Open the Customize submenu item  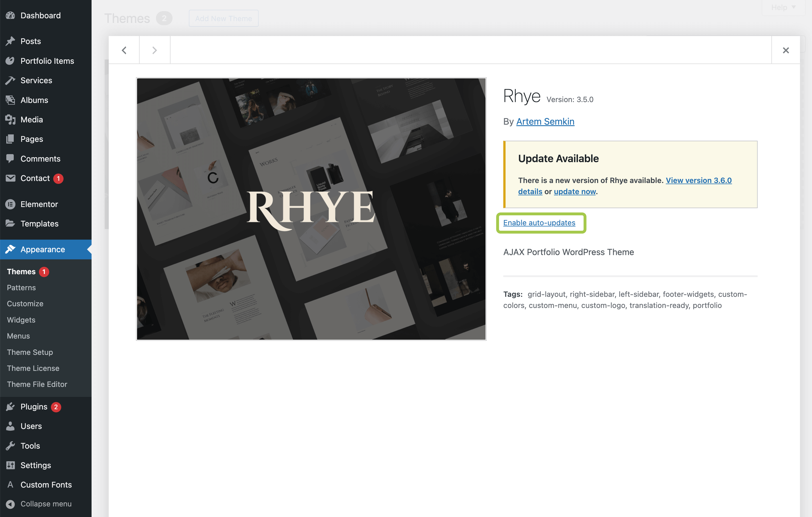click(x=25, y=304)
